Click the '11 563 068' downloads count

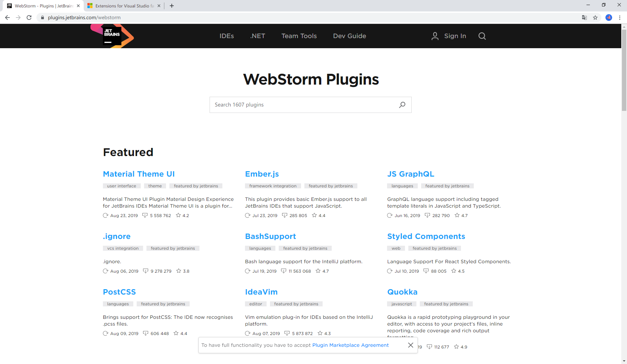pos(300,271)
